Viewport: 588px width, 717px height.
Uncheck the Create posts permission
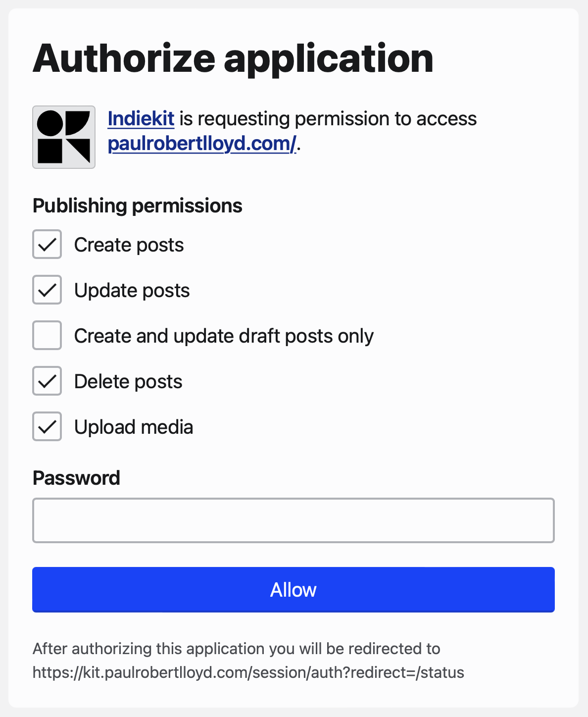47,244
